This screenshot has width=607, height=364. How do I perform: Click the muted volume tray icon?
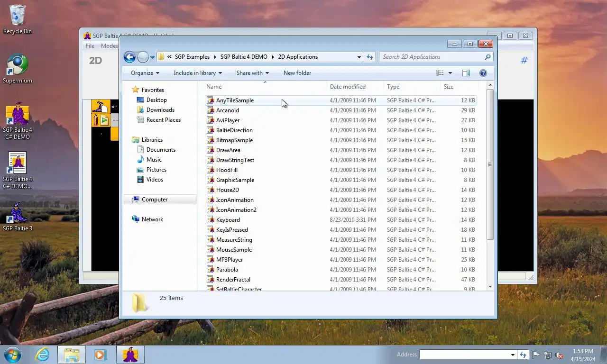click(x=559, y=355)
